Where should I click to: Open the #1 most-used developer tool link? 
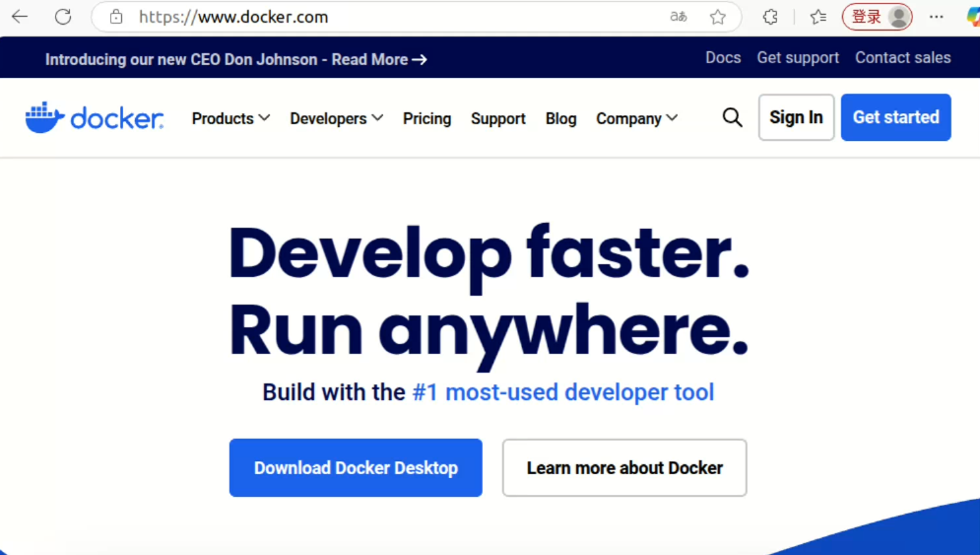[563, 392]
